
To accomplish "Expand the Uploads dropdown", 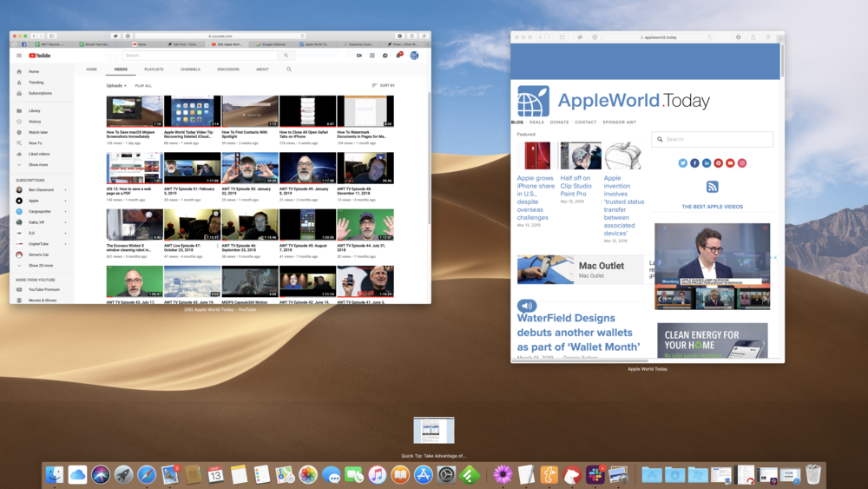I will [x=116, y=86].
